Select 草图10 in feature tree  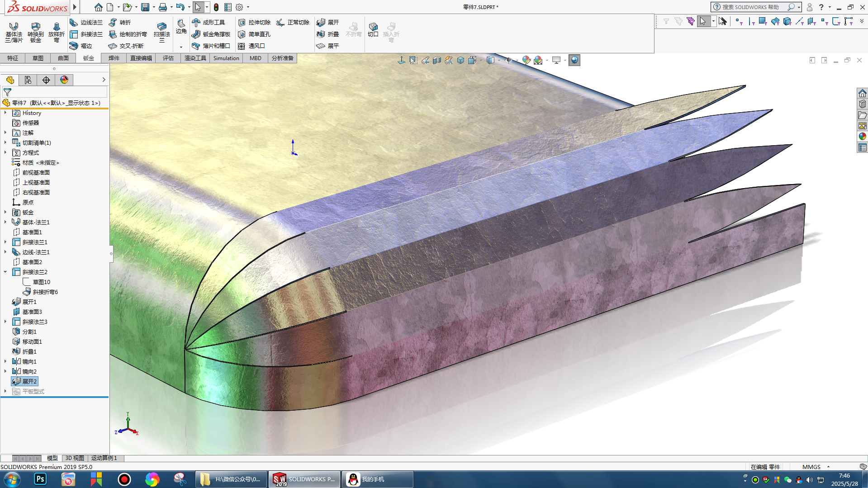pyautogui.click(x=37, y=282)
